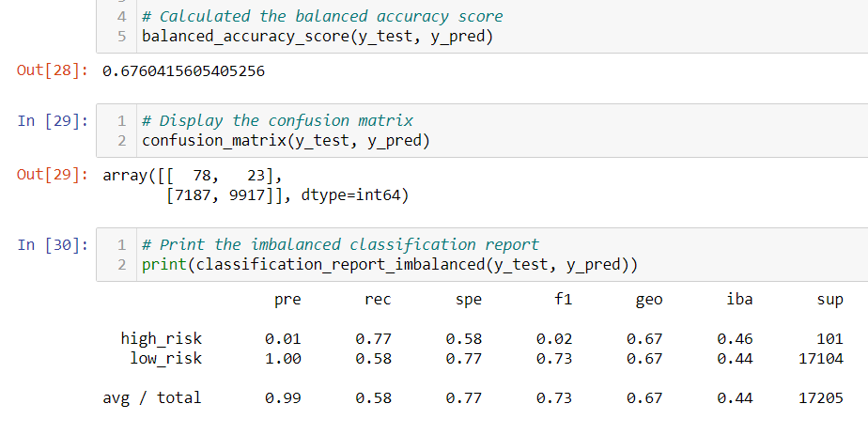Image resolution: width=868 pixels, height=435 pixels.
Task: Click line number 5 in the top cell
Action: (122, 37)
